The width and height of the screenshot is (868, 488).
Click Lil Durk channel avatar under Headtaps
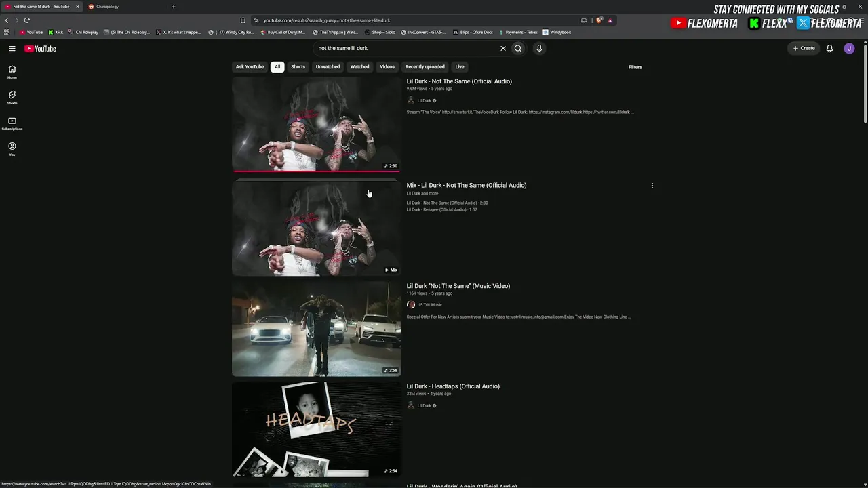coord(410,405)
